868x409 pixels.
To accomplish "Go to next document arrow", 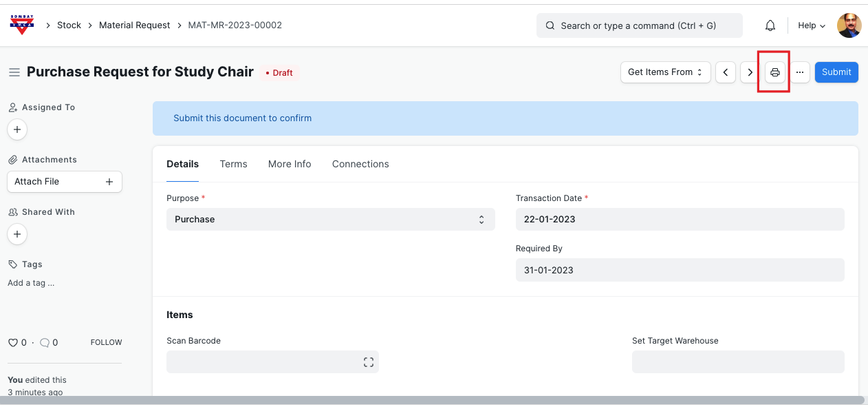I will 750,72.
